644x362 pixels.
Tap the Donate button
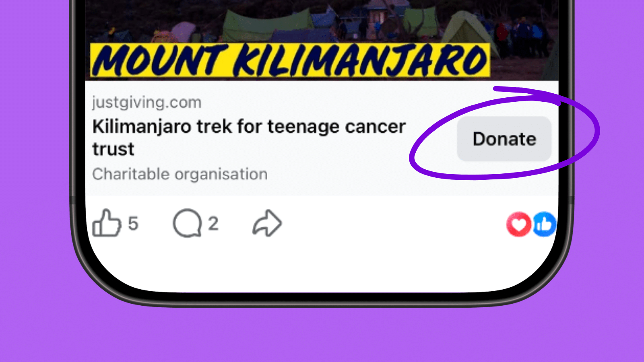click(504, 139)
